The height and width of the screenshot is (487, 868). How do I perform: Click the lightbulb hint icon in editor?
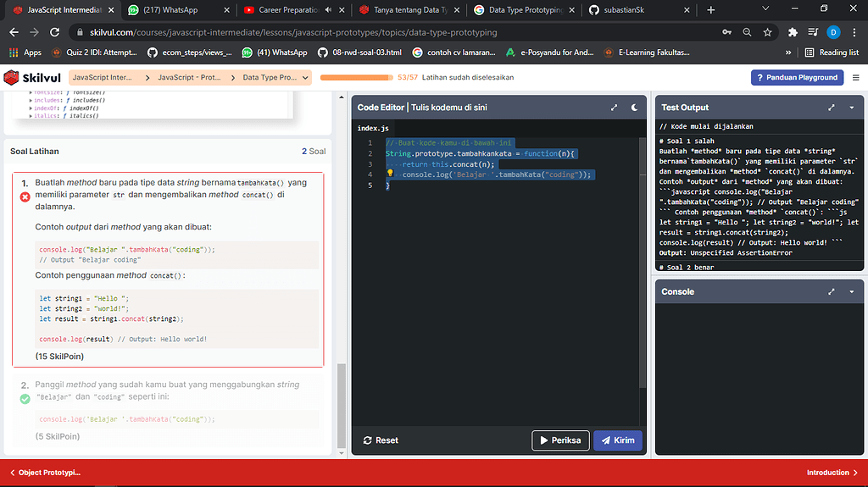click(x=390, y=174)
